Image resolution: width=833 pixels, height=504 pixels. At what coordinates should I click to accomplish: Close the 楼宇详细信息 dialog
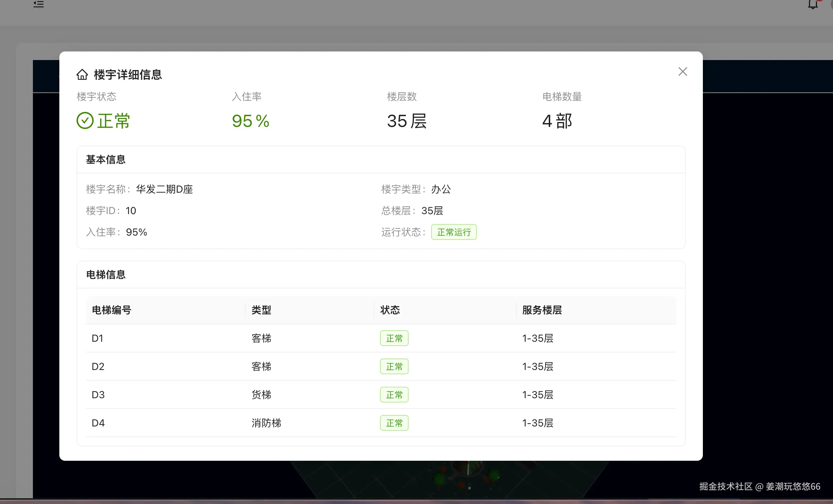(682, 72)
